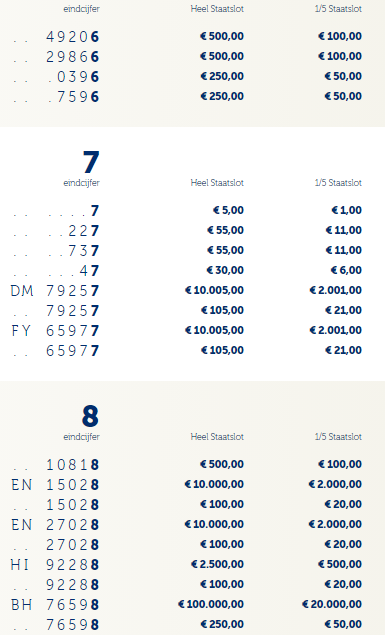Click the large 8 eindcijfer heading
Screen dimensions: 385x635
(x=90, y=416)
